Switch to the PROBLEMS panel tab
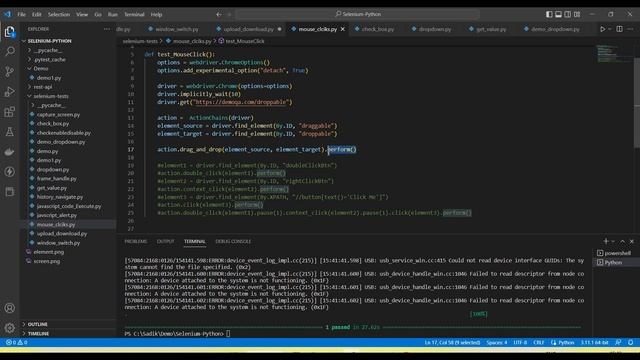Screen dimensions: 640x360 (136, 241)
